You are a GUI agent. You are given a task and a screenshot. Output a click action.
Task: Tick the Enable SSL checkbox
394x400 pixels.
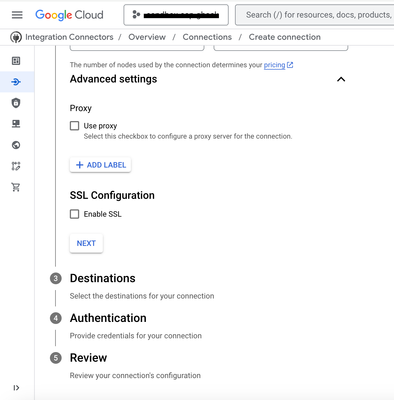pyautogui.click(x=74, y=214)
